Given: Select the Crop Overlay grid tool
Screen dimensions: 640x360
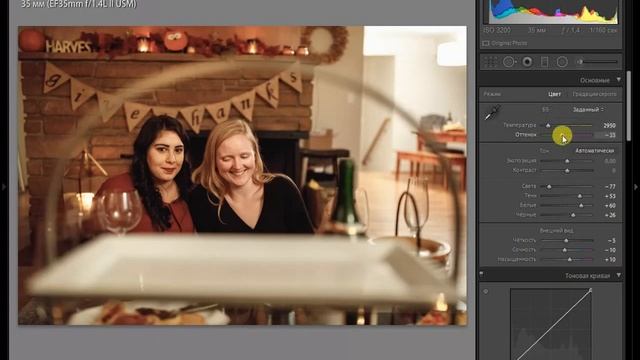Looking at the screenshot, I should (x=491, y=62).
